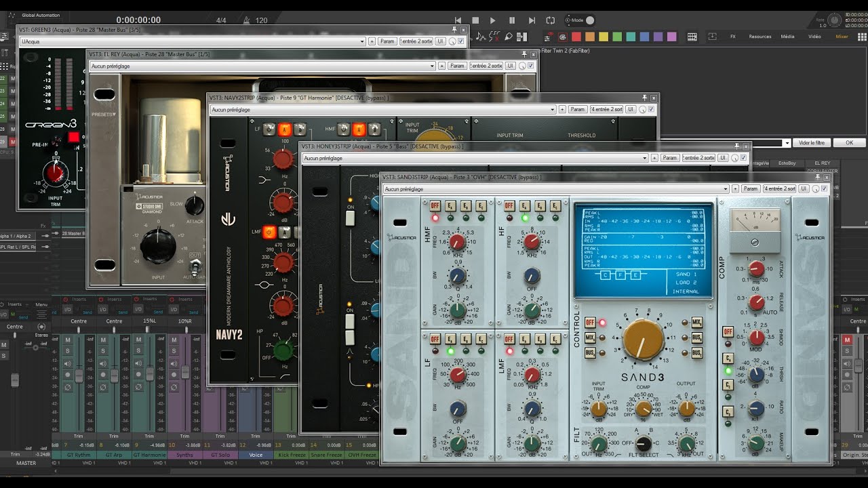Click the C box in SAND3 display
This screenshot has width=868, height=488.
click(x=604, y=274)
